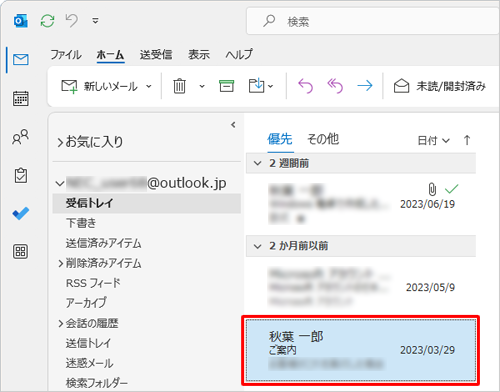Click the undo arrow in quick access bar
The height and width of the screenshot is (392, 500).
pos(72,21)
